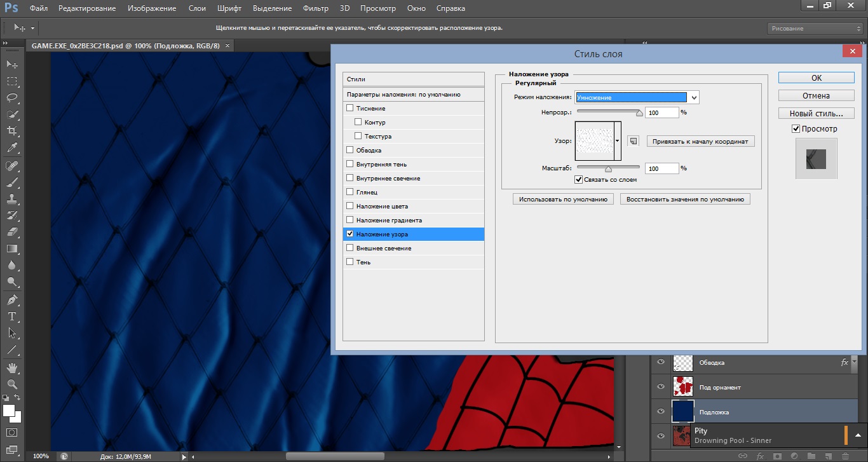868x462 pixels.
Task: Select the Move tool
Action: pos(12,64)
